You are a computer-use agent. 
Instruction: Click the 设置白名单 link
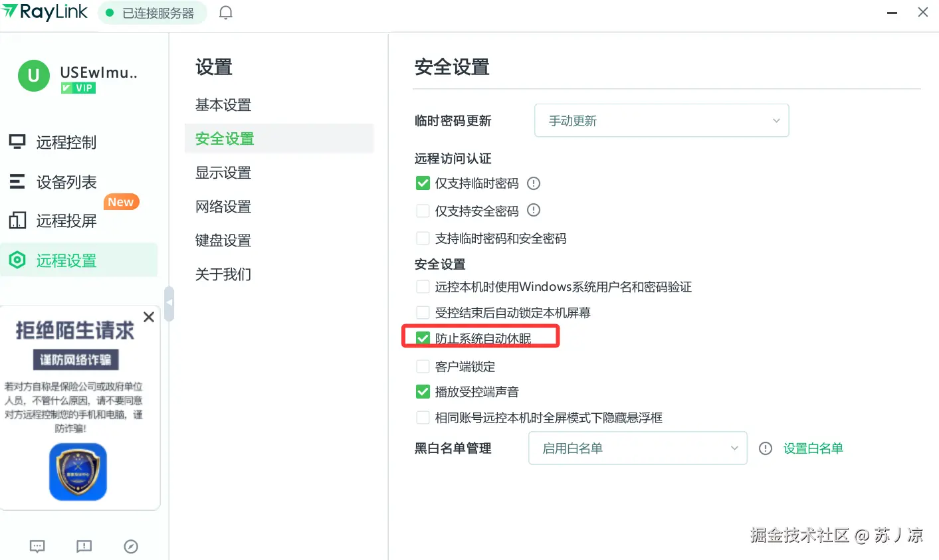pos(813,448)
